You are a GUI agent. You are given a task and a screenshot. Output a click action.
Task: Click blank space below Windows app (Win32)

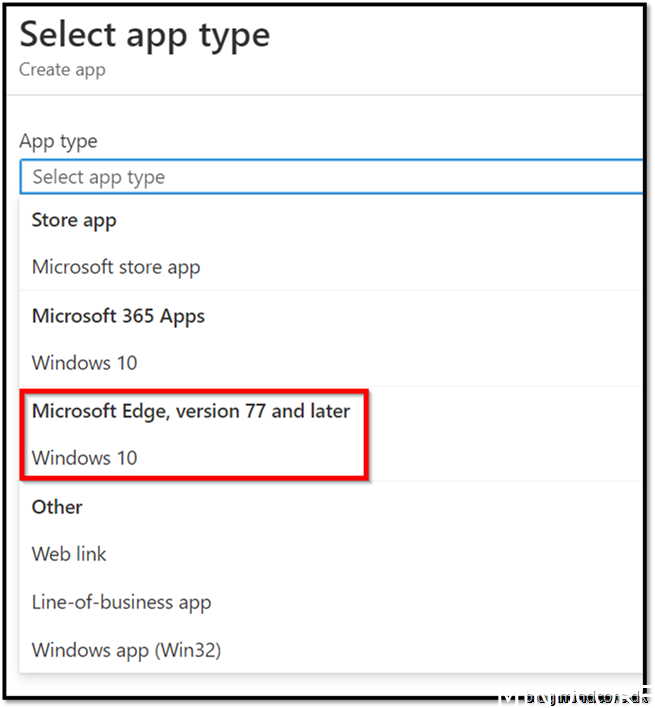click(330, 680)
